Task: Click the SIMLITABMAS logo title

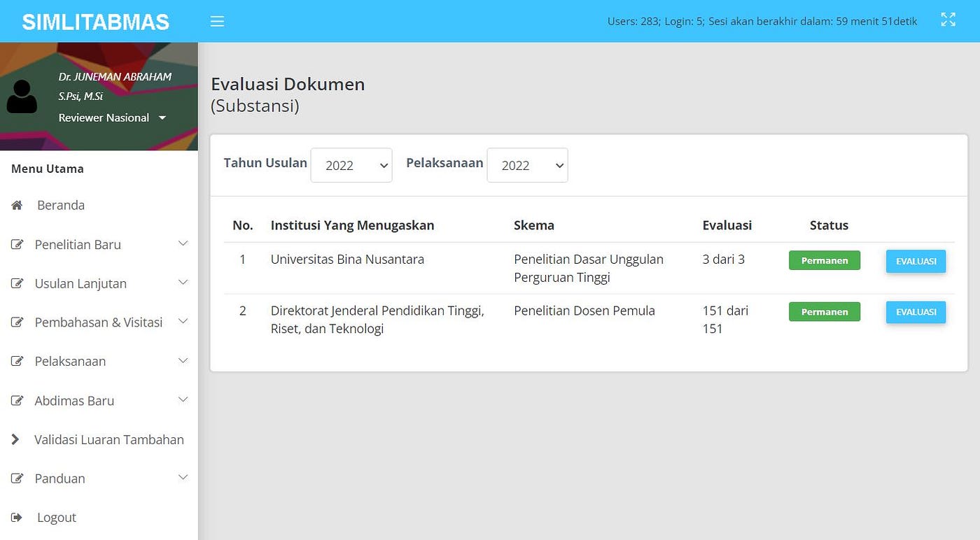Action: tap(96, 22)
